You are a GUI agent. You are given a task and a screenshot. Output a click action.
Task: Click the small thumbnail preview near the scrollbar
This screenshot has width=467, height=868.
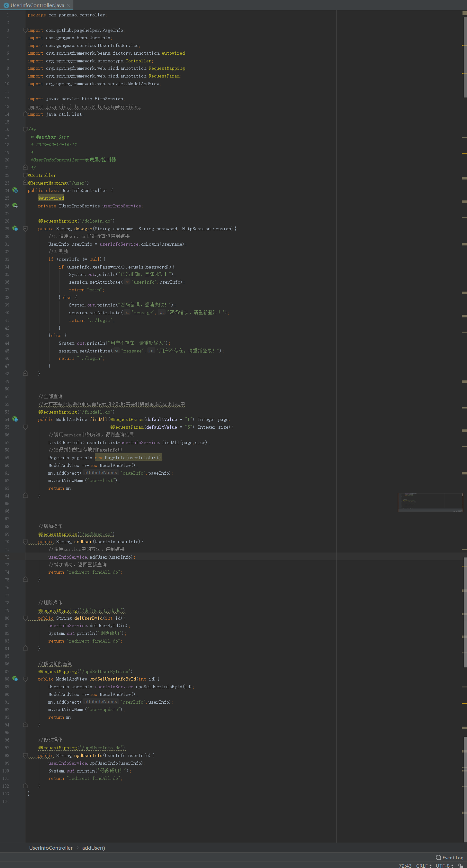[x=430, y=502]
